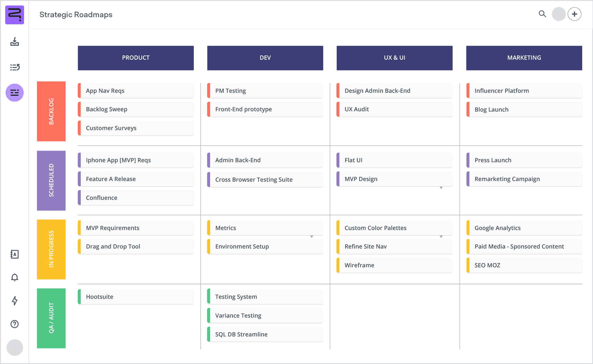Viewport: 593px width, 364px height.
Task: Click the user avatar in the top bar
Action: (559, 14)
